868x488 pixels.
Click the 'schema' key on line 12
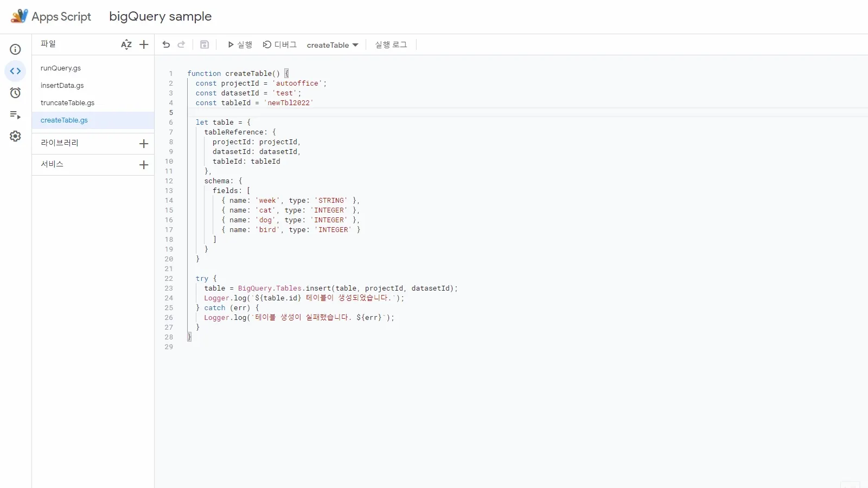(x=217, y=181)
